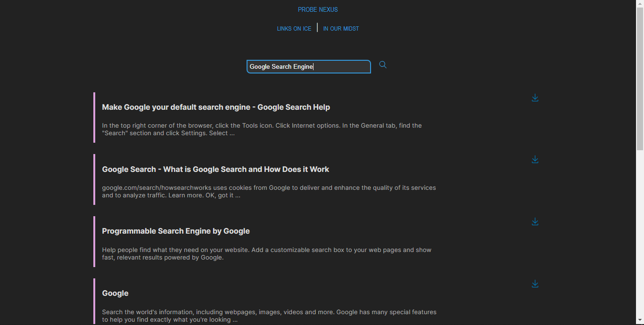Go to the LINKS ON ICE page
The width and height of the screenshot is (644, 325).
(x=294, y=29)
